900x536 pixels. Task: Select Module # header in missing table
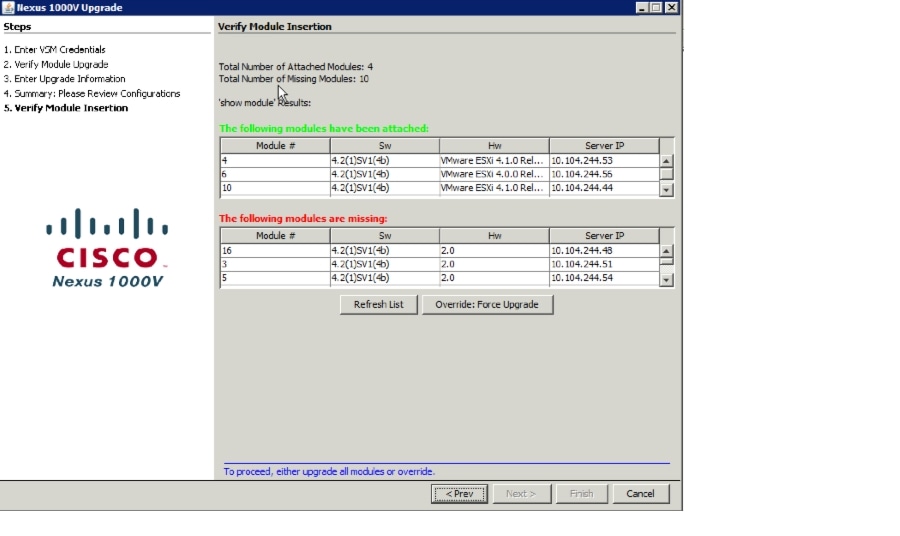[275, 236]
